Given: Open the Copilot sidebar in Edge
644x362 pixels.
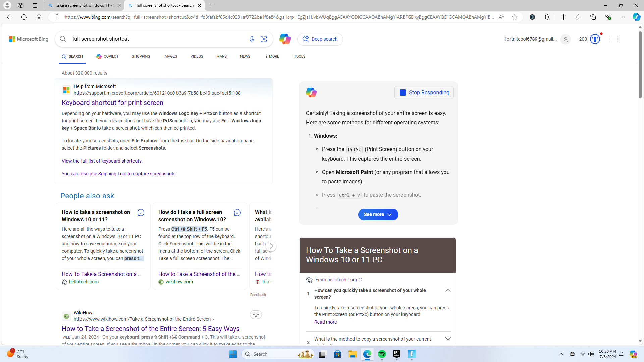Looking at the screenshot, I should (636, 17).
